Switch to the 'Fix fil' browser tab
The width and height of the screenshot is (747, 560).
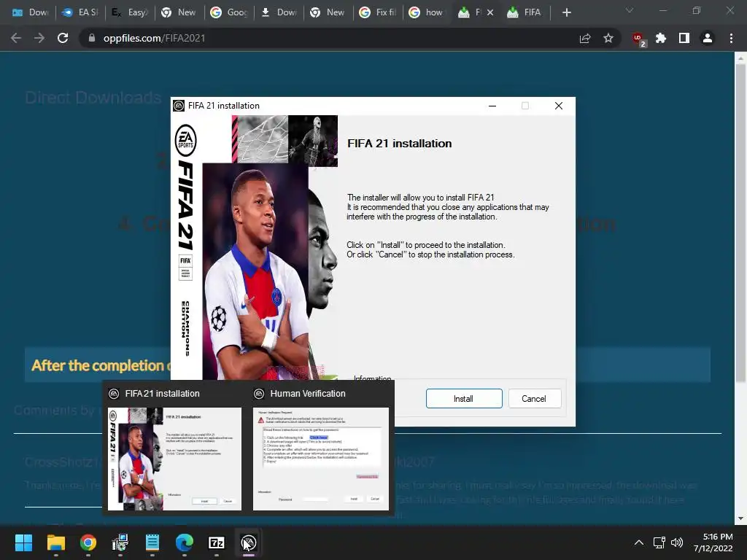tap(378, 12)
